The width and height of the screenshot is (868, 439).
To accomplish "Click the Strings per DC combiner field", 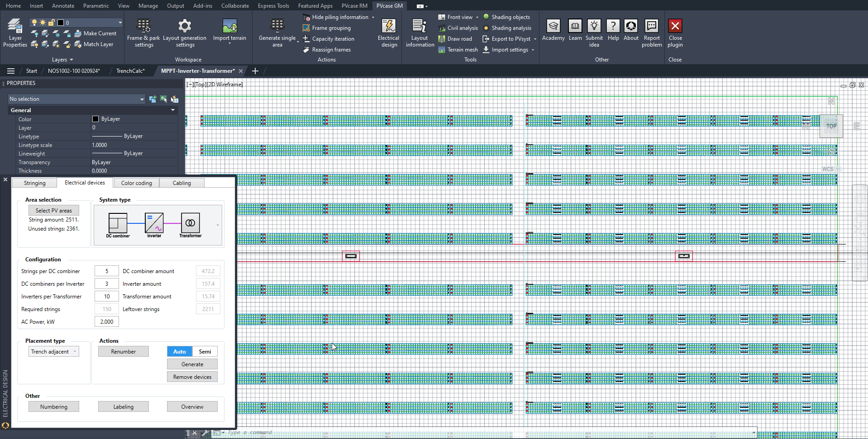I will tap(107, 271).
